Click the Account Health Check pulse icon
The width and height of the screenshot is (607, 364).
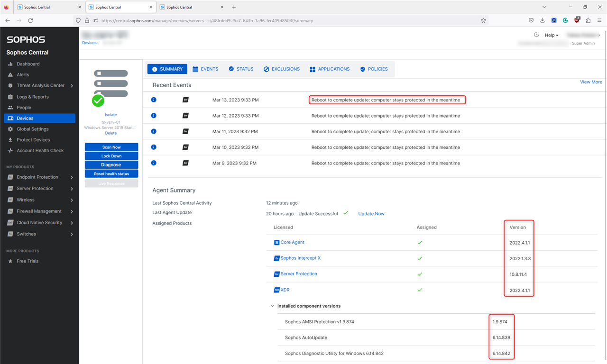[10, 151]
